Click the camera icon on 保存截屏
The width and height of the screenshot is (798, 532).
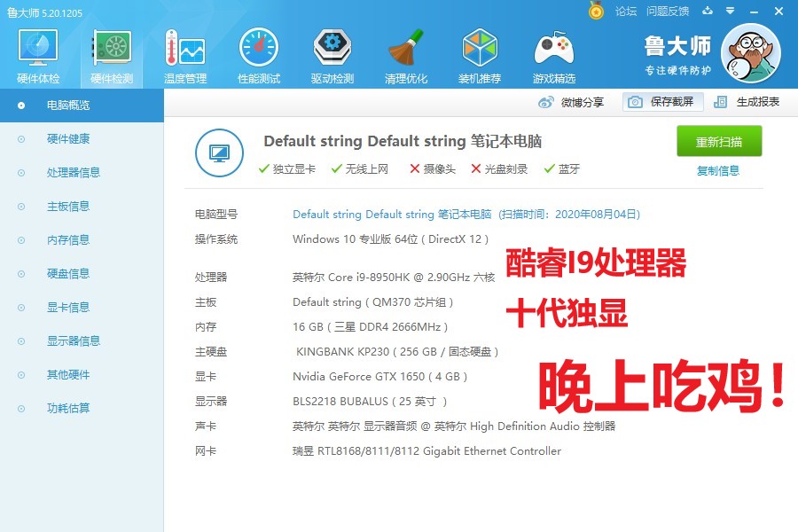[x=635, y=102]
